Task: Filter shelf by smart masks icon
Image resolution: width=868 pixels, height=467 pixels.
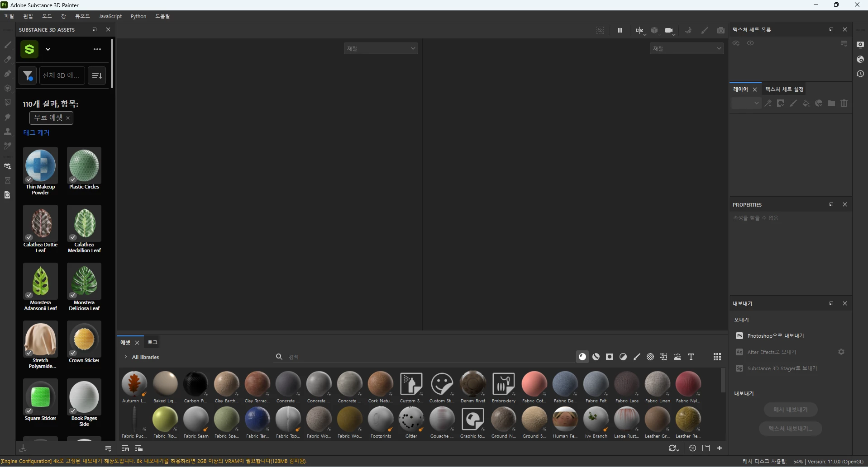Action: [x=610, y=357]
